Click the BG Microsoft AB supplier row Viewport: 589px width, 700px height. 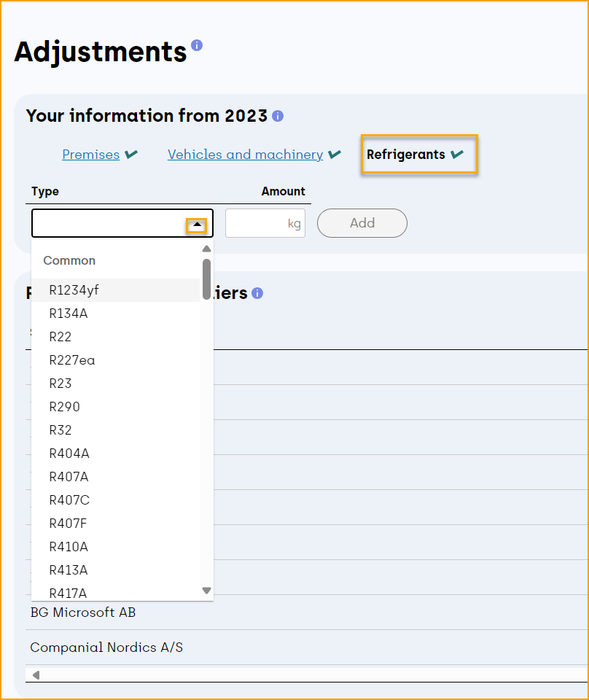point(83,612)
